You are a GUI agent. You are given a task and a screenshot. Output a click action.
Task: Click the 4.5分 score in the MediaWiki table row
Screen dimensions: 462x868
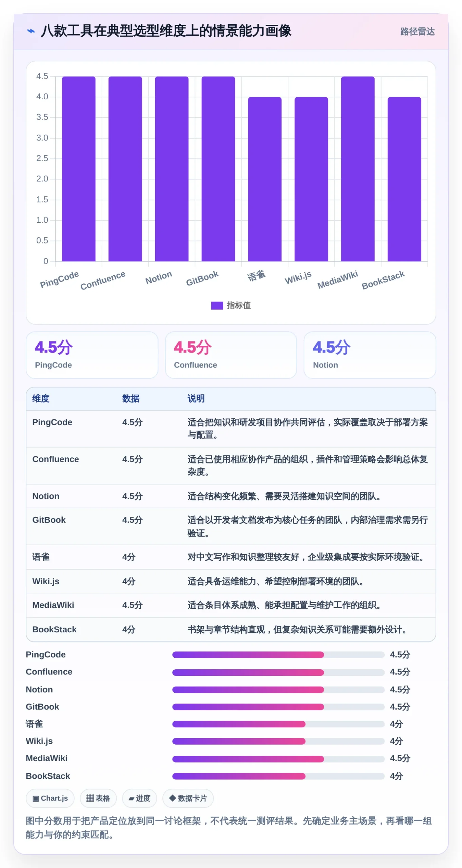click(x=133, y=605)
